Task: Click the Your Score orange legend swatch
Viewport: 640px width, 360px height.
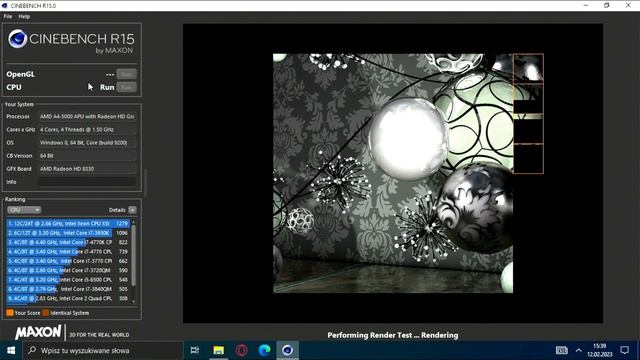Action: coord(10,313)
